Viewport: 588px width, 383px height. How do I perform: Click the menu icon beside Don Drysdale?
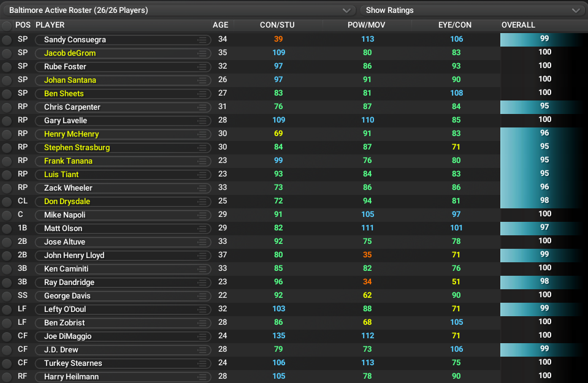click(x=202, y=202)
